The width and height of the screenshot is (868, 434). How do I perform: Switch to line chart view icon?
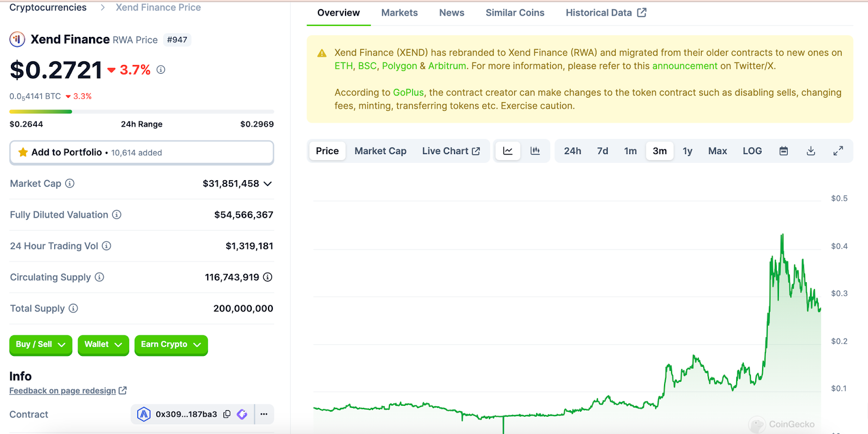[x=508, y=151]
